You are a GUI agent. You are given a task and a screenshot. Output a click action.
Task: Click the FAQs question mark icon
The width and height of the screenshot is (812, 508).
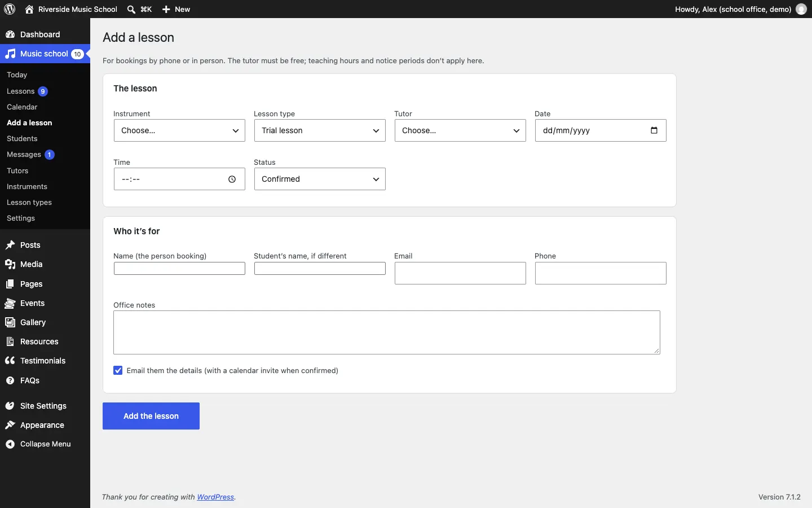click(10, 380)
